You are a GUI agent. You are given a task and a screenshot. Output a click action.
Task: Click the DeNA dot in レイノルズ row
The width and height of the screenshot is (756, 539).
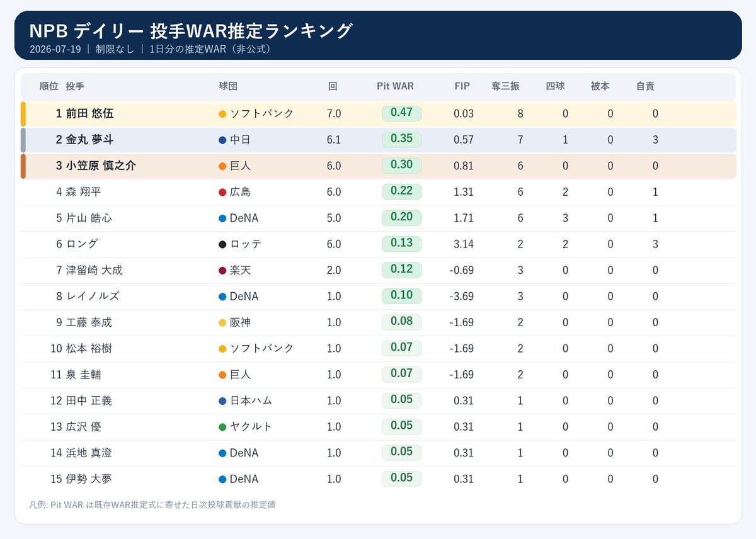point(222,297)
